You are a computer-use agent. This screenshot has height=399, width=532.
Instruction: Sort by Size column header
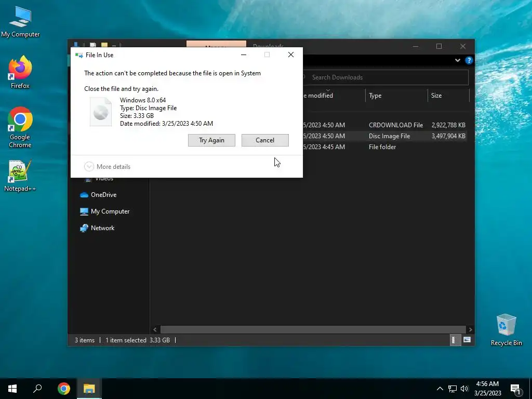point(448,96)
